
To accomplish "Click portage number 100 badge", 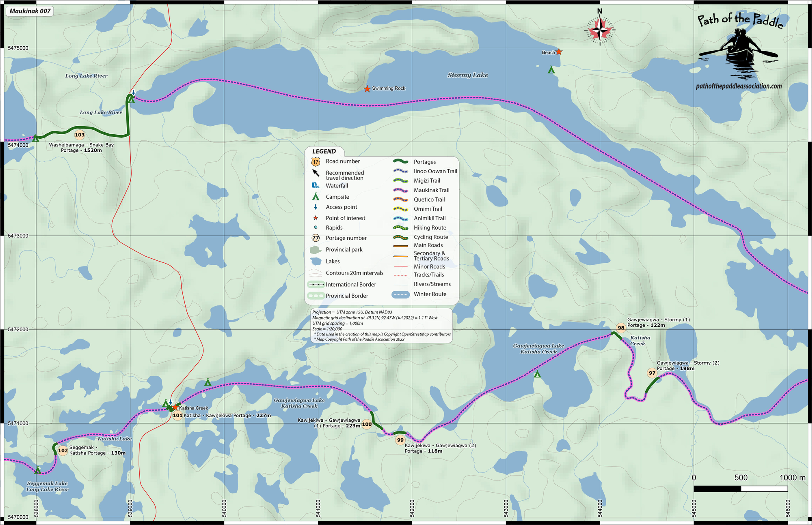I will pyautogui.click(x=367, y=424).
